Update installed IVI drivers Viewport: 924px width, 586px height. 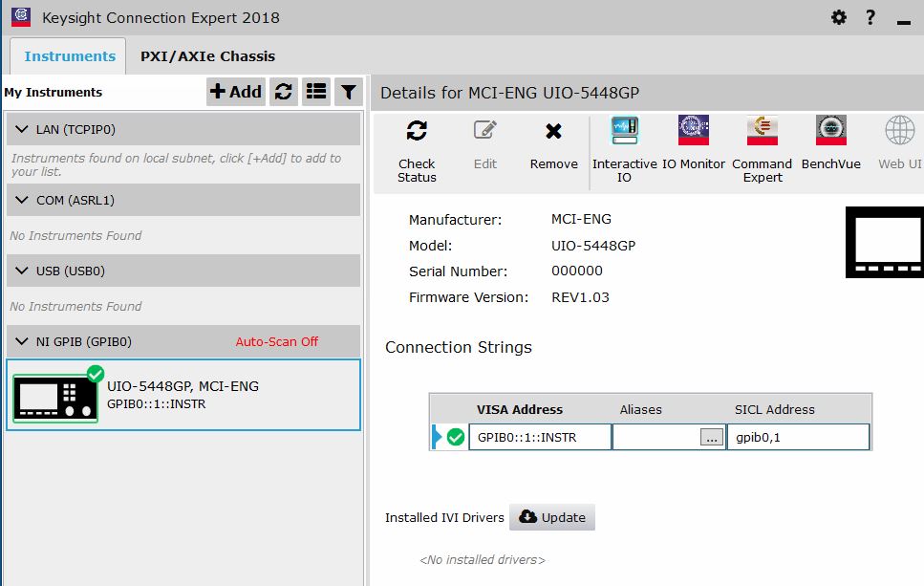coord(552,517)
